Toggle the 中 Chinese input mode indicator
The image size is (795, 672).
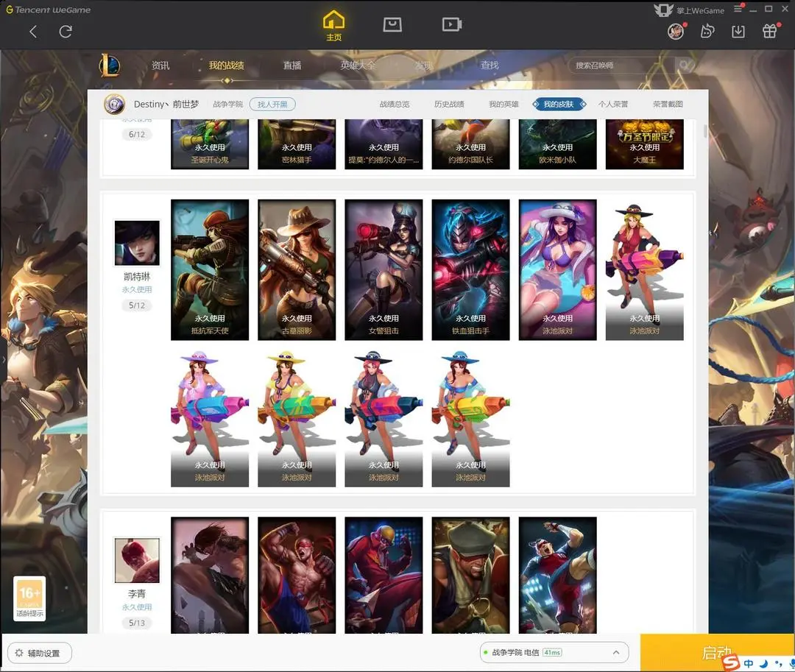[749, 663]
